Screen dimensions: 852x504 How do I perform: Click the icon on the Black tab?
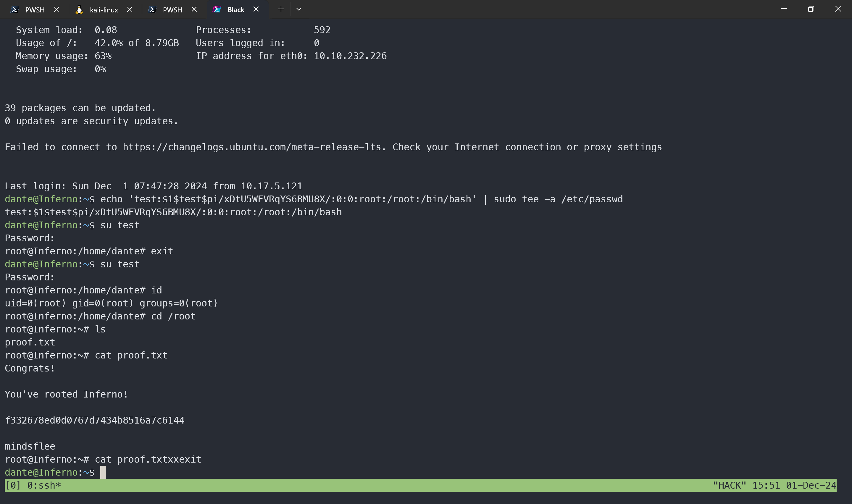pyautogui.click(x=217, y=9)
